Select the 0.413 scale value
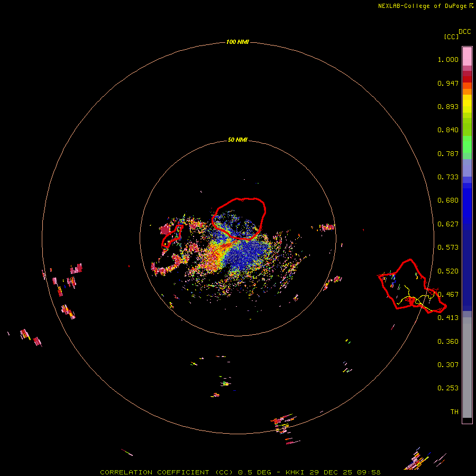The image size is (476, 476). [448, 318]
